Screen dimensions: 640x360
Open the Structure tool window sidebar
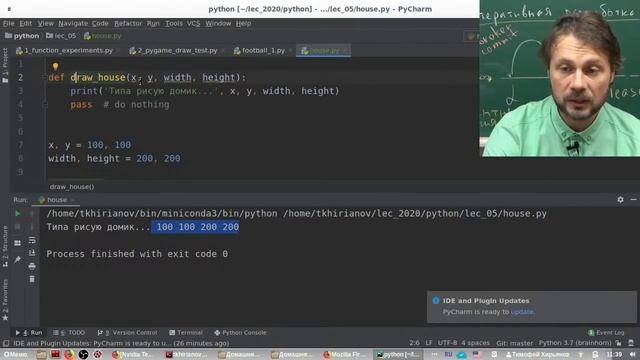5,247
